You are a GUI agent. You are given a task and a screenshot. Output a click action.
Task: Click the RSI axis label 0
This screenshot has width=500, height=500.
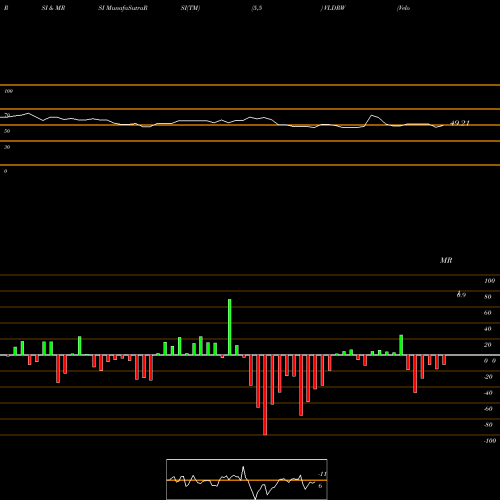[x=5, y=171]
